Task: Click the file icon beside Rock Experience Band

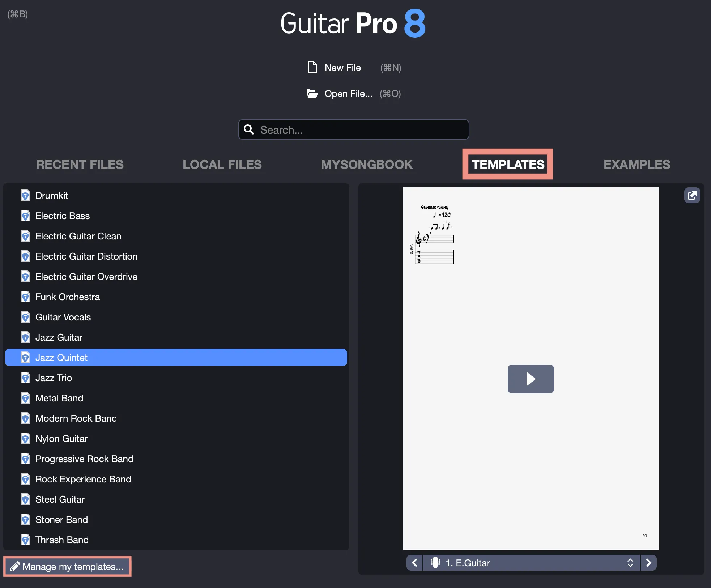Action: [x=25, y=479]
